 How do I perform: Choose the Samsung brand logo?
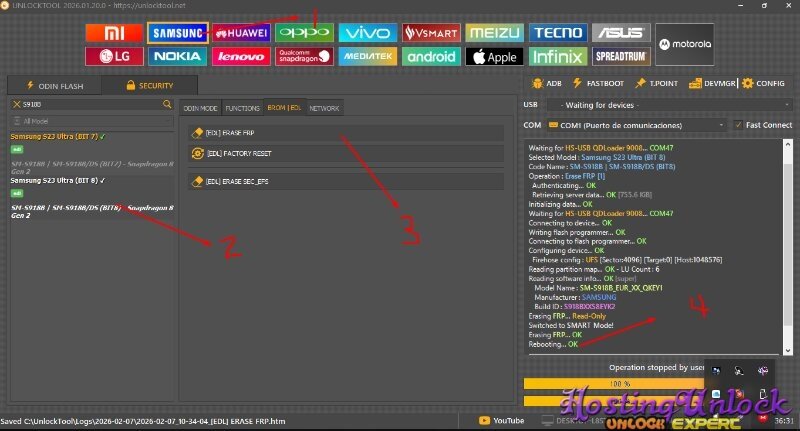point(178,33)
